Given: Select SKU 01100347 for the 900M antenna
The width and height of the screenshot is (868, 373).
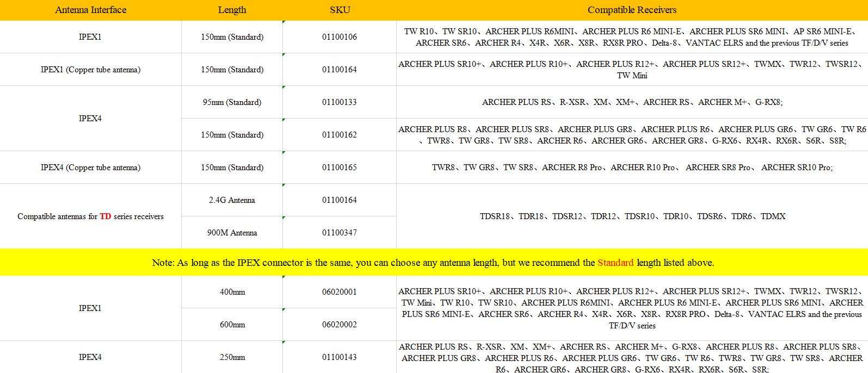Looking at the screenshot, I should [x=340, y=233].
